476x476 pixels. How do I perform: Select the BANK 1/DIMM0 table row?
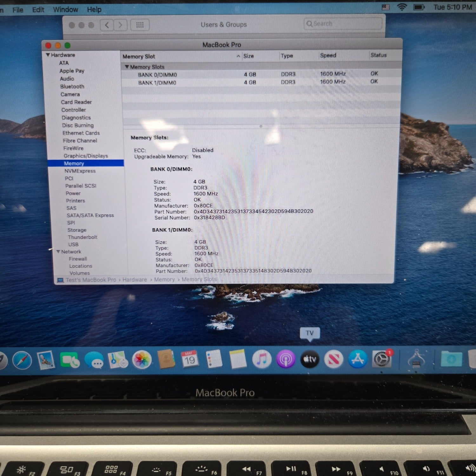261,83
